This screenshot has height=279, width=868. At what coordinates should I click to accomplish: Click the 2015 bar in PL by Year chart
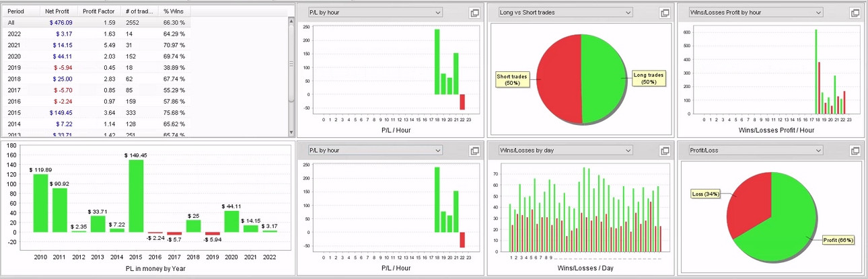(137, 196)
